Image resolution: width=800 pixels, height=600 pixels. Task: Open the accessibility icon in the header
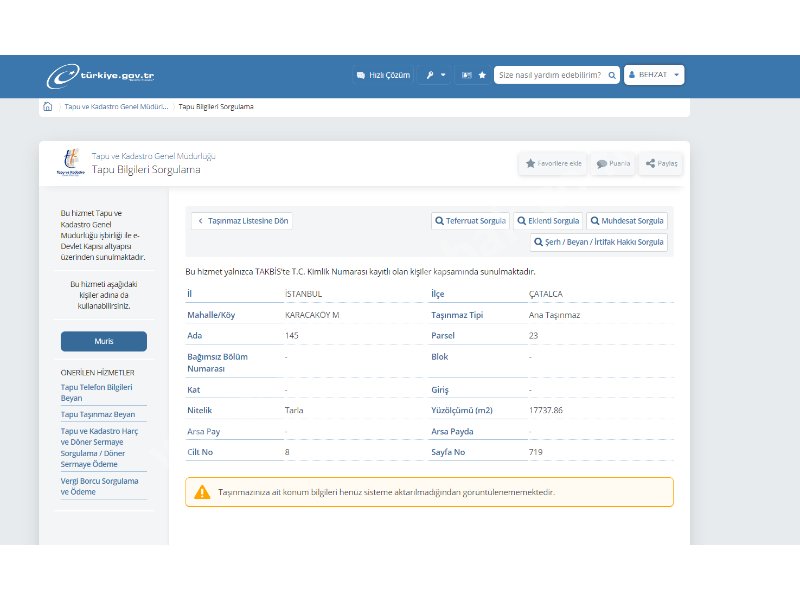[x=466, y=75]
